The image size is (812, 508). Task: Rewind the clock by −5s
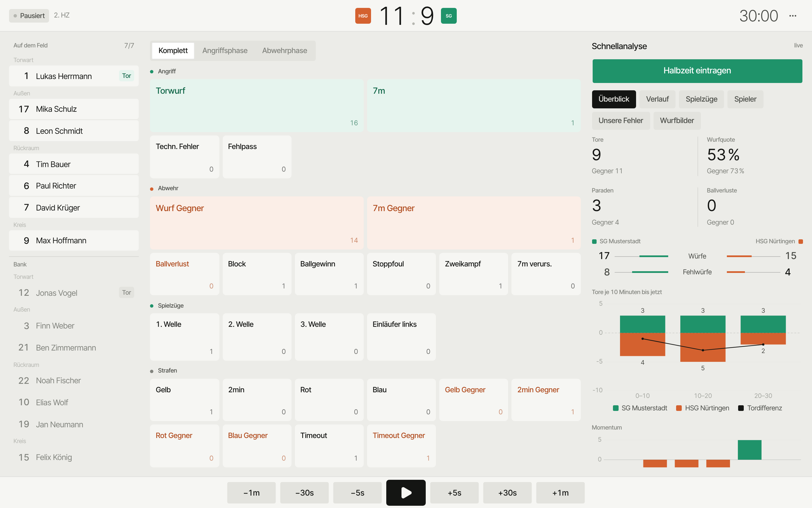click(x=357, y=492)
